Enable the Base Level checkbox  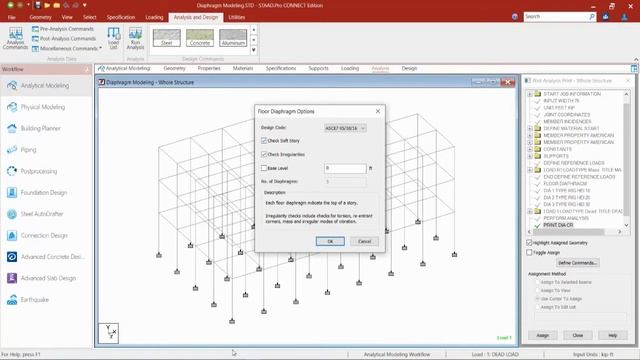pos(264,168)
